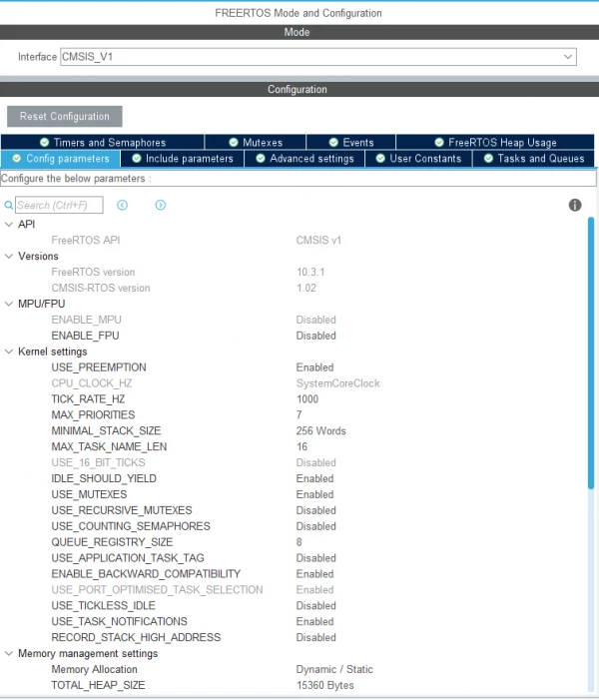Collapse the Kernel settings section
Viewport: 599px width, 700px height.
tap(8, 351)
